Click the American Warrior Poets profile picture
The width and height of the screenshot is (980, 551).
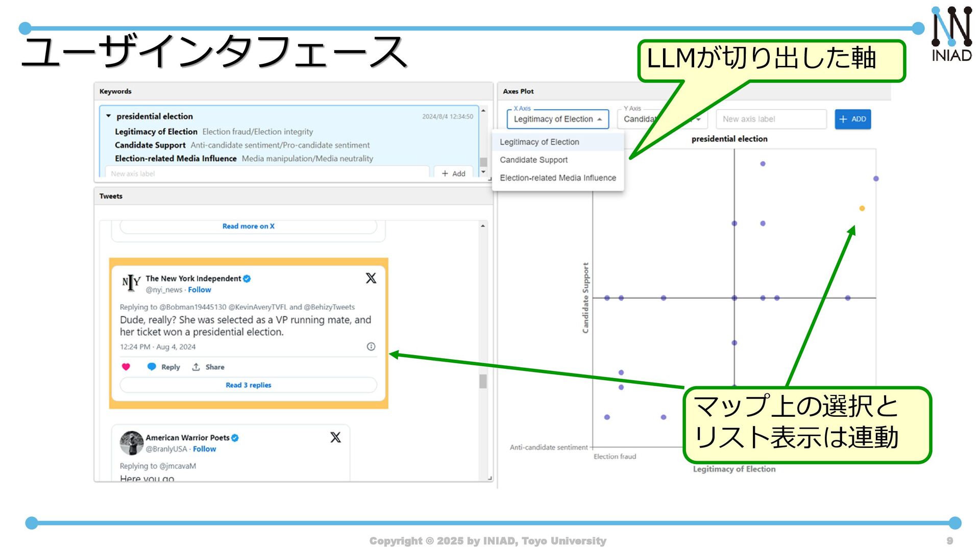(131, 442)
